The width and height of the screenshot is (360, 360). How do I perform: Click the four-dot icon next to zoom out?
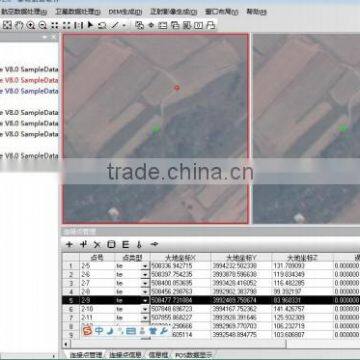point(55,25)
